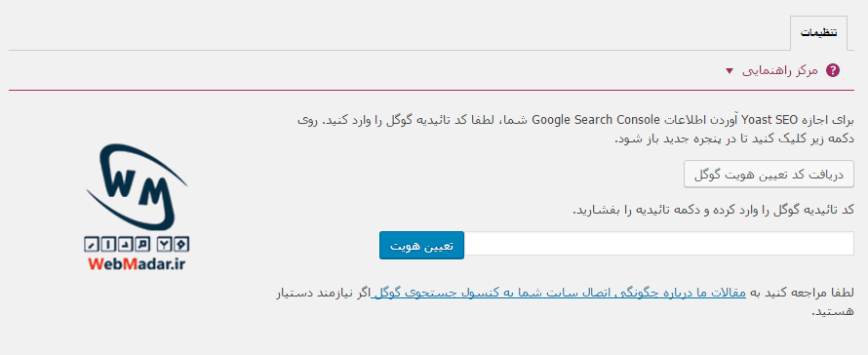The image size is (868, 355).
Task: Switch to the تنظیمات settings tab
Action: [818, 33]
